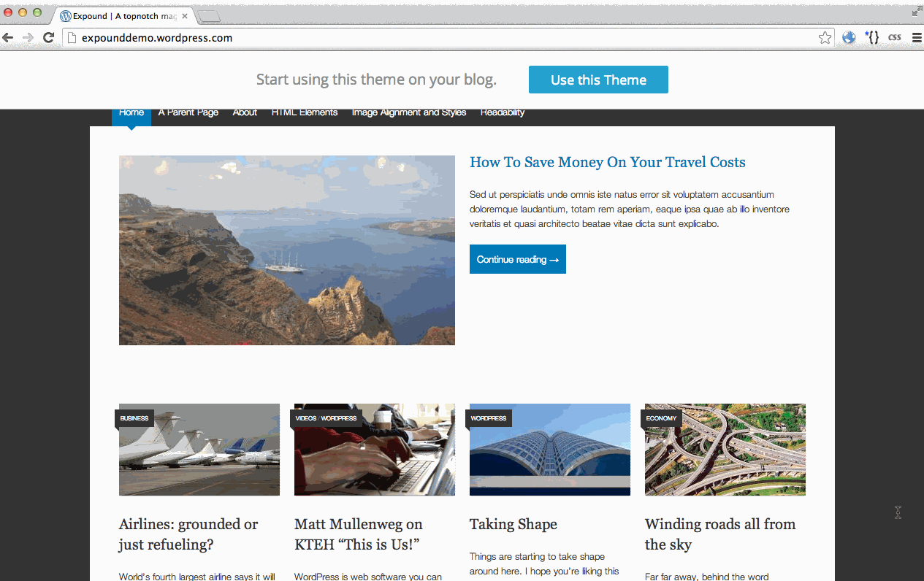Open the Readability page link
924x581 pixels.
tap(503, 112)
